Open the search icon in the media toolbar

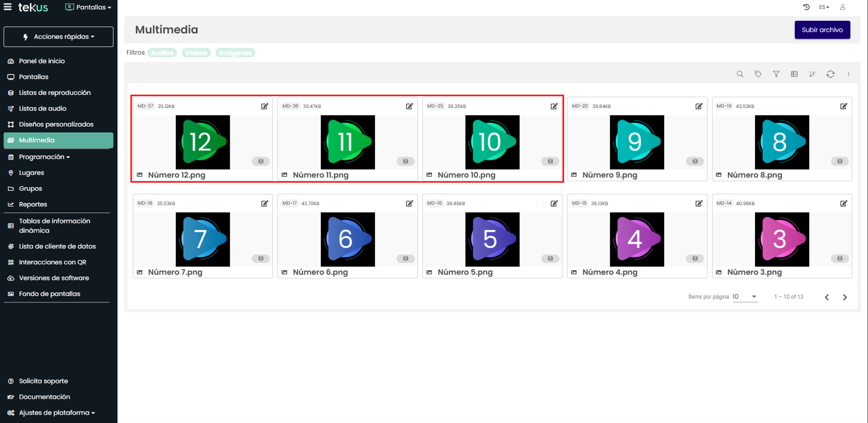740,74
